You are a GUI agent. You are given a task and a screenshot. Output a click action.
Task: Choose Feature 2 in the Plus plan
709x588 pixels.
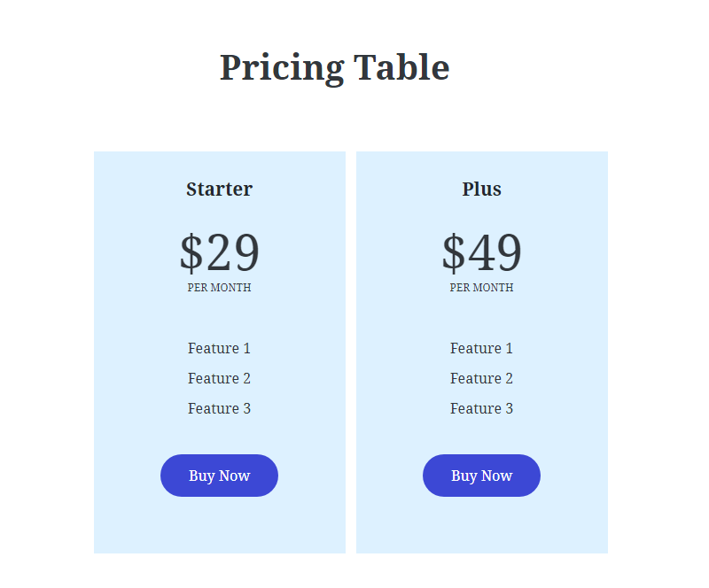click(x=481, y=378)
